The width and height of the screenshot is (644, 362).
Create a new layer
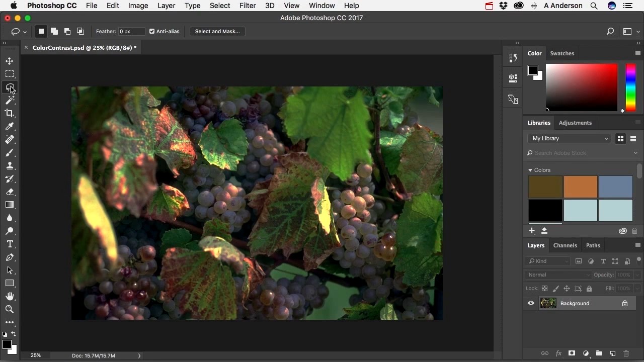(613, 353)
